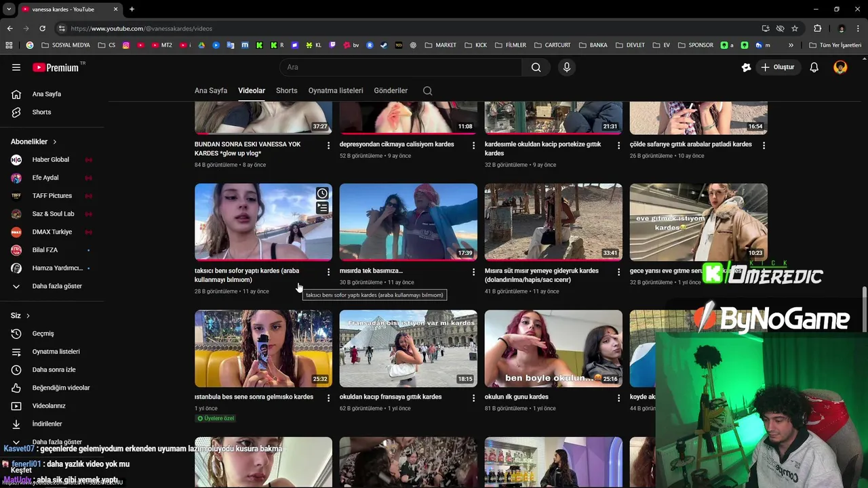Open options menu for 'depresyondan cikmaya' video
This screenshot has height=488, width=868.
coord(473,145)
